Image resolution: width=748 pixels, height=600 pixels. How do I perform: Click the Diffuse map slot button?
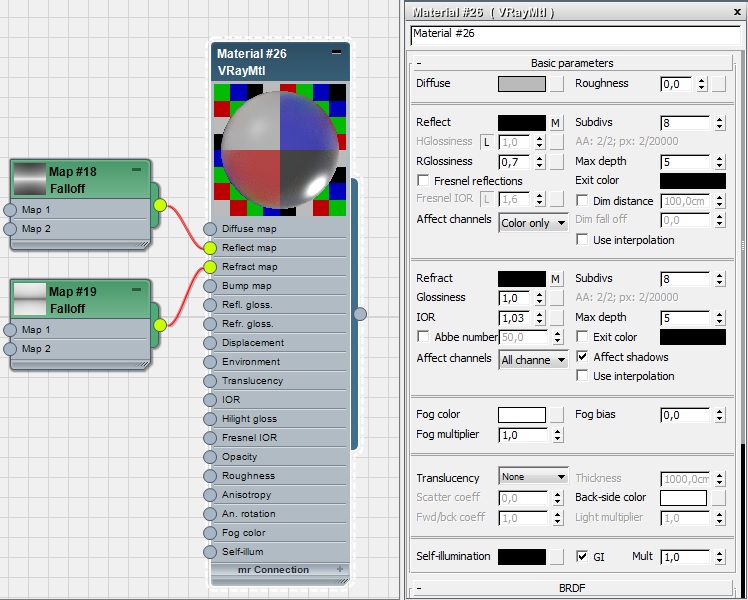(x=556, y=84)
